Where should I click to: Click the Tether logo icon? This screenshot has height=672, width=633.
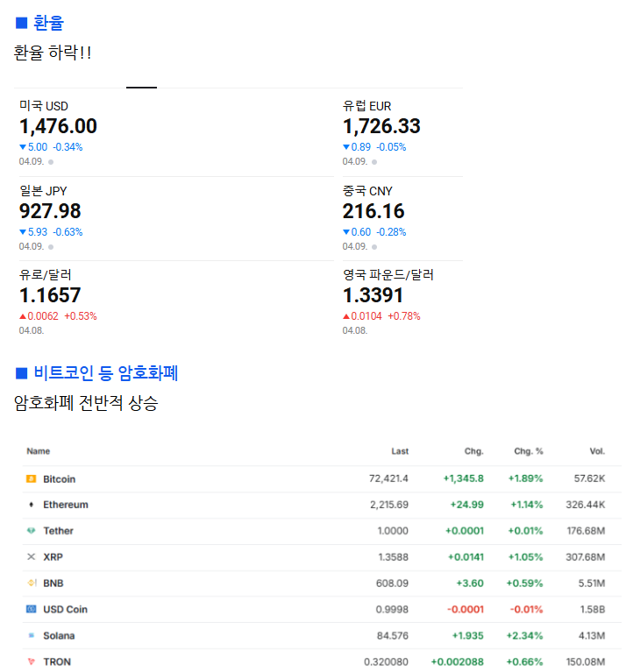pos(31,531)
